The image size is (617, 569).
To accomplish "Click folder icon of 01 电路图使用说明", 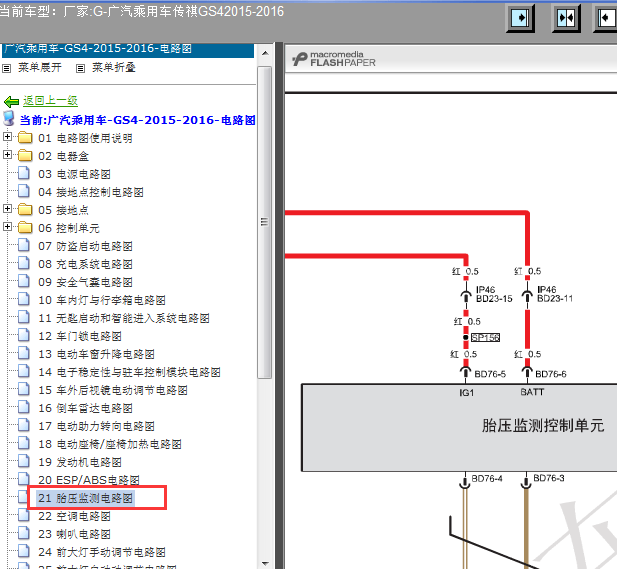I will [x=25, y=138].
